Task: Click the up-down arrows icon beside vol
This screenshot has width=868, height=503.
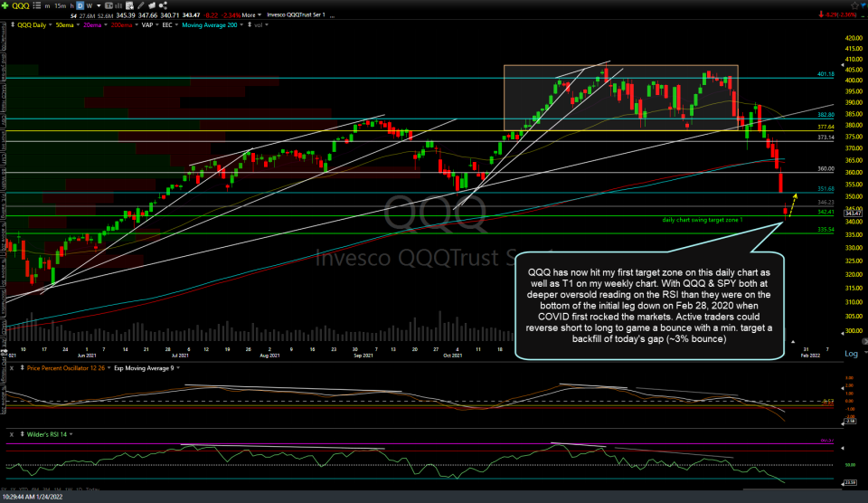Action: (x=250, y=25)
